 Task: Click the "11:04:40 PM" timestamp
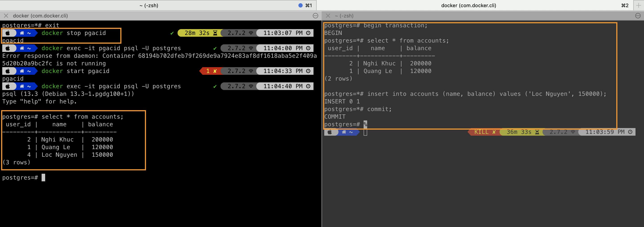[283, 86]
